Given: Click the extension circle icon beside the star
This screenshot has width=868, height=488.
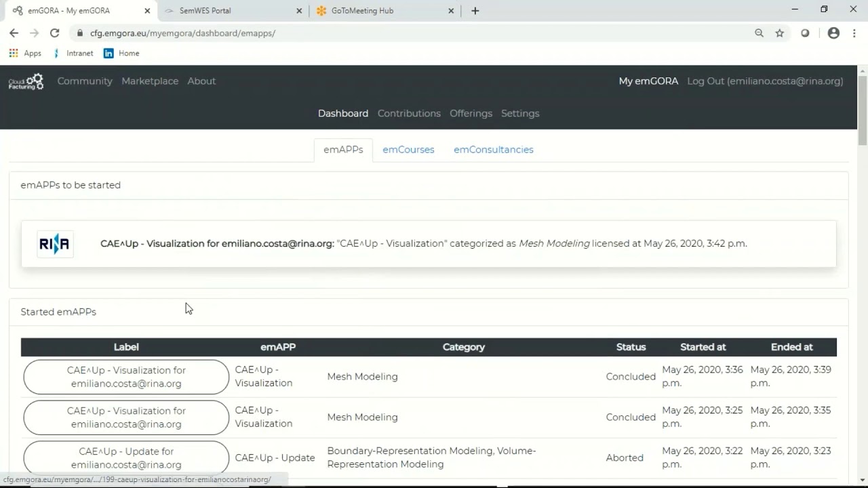Looking at the screenshot, I should [805, 33].
